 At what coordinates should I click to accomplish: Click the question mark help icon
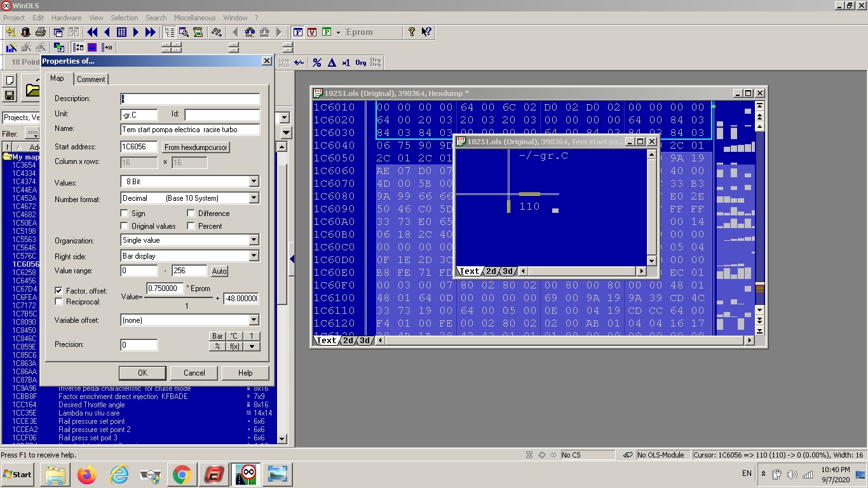412,32
